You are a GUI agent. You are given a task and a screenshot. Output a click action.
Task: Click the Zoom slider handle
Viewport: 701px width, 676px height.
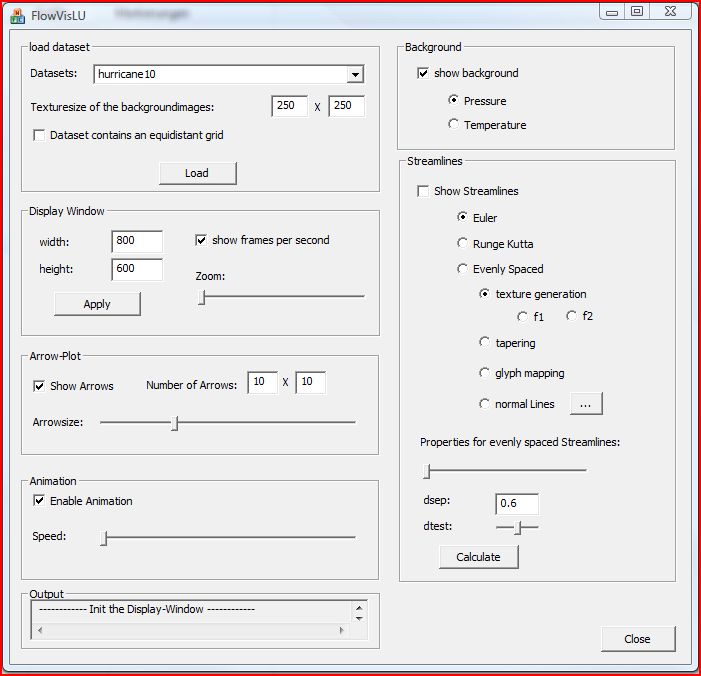201,297
